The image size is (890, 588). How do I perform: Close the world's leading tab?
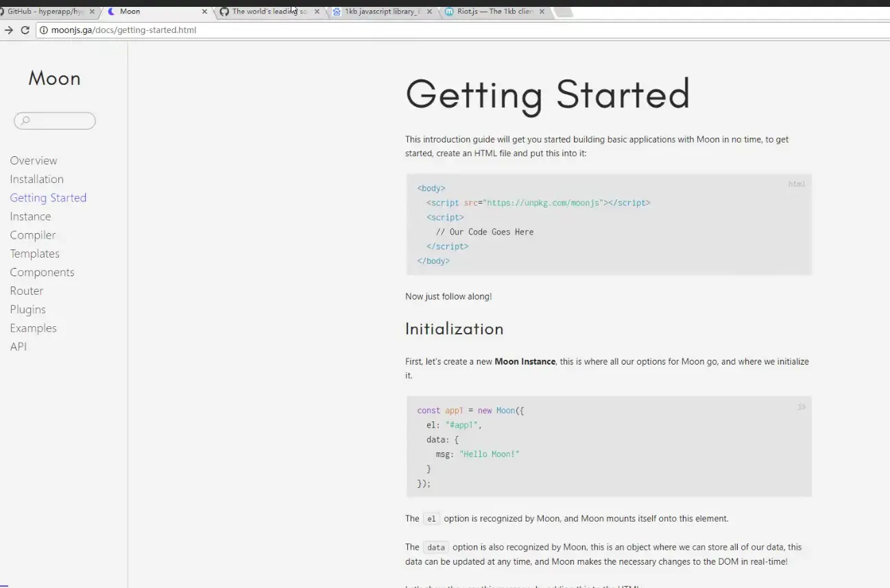coord(317,12)
